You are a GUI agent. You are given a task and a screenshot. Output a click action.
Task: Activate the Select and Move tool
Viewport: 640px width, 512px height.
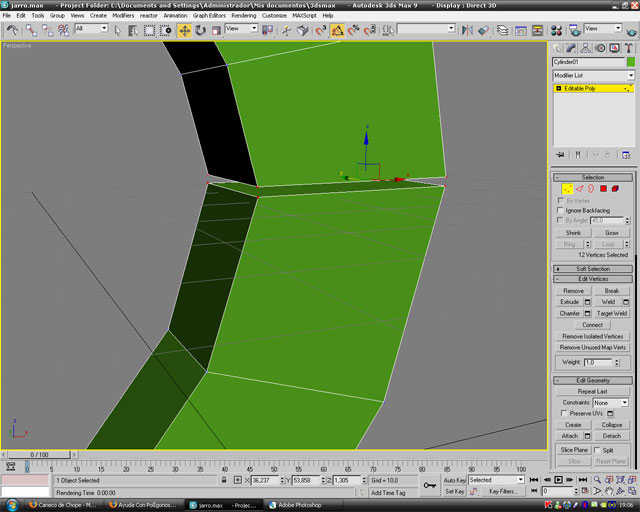pos(184,31)
